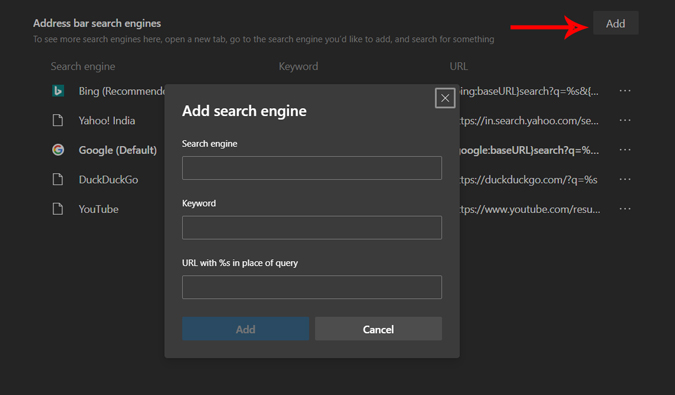Click the dialog's blue Add button
The height and width of the screenshot is (395, 675).
pyautogui.click(x=245, y=329)
